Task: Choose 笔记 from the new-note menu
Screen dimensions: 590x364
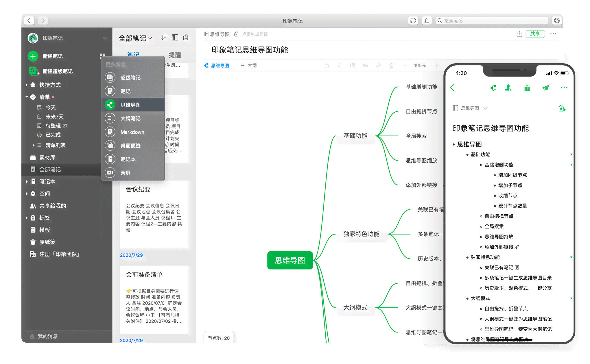Action: coord(133,91)
